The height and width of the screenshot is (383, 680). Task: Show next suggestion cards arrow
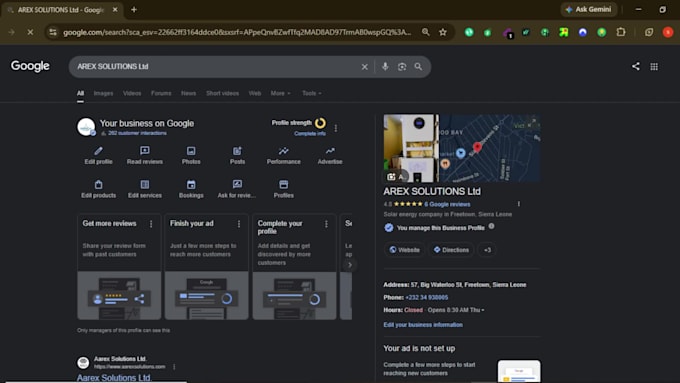click(x=350, y=265)
